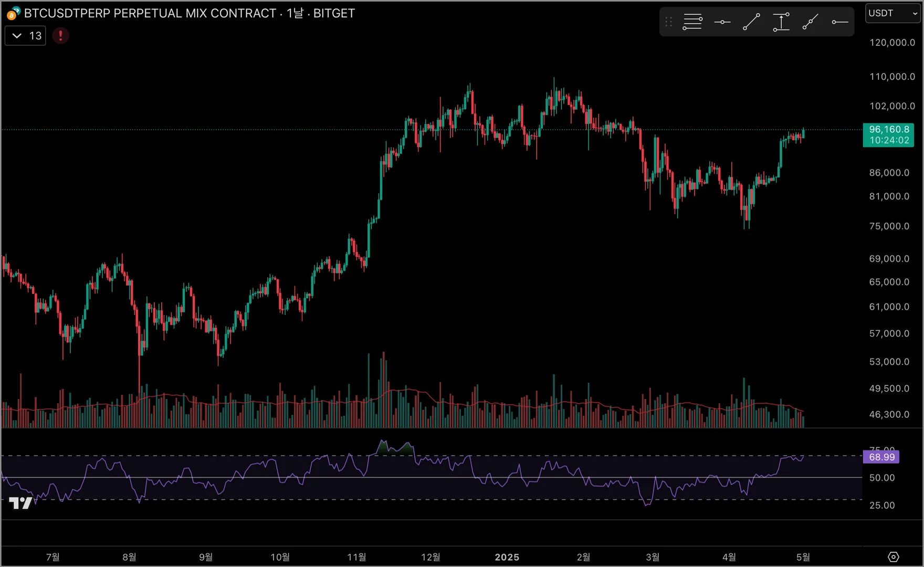924x567 pixels.
Task: Click the 11월 label on time axis
Action: coord(357,557)
